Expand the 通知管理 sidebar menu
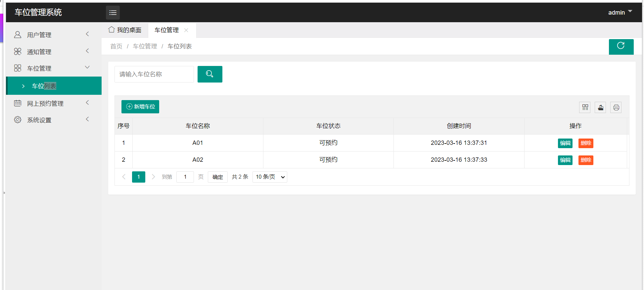Viewport: 644px width, 290px height. click(x=51, y=52)
